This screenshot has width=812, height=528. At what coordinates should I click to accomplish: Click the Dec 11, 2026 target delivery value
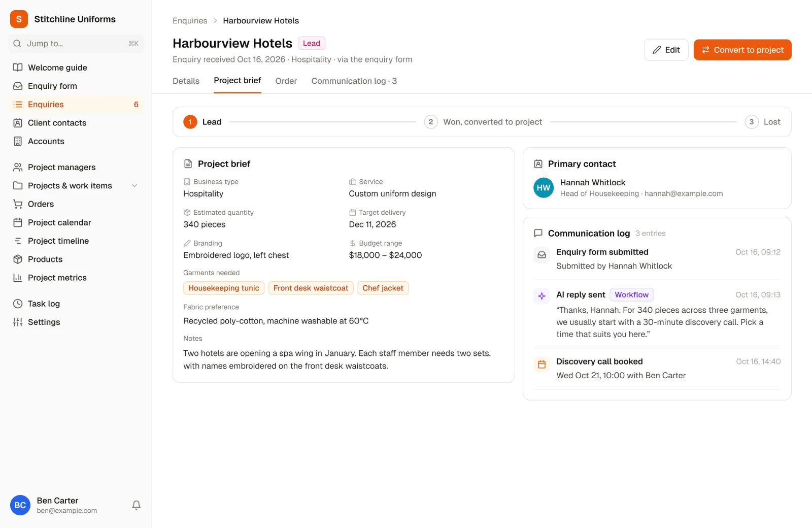373,224
